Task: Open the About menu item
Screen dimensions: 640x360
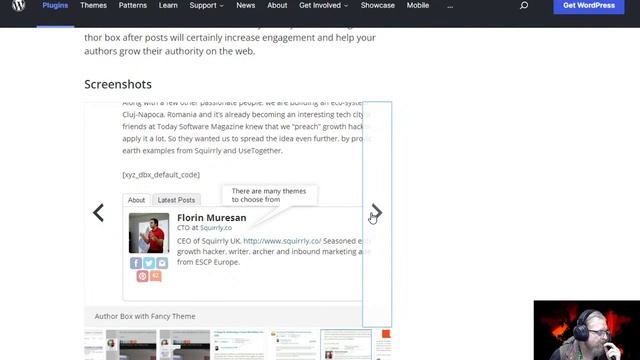Action: 277,5
